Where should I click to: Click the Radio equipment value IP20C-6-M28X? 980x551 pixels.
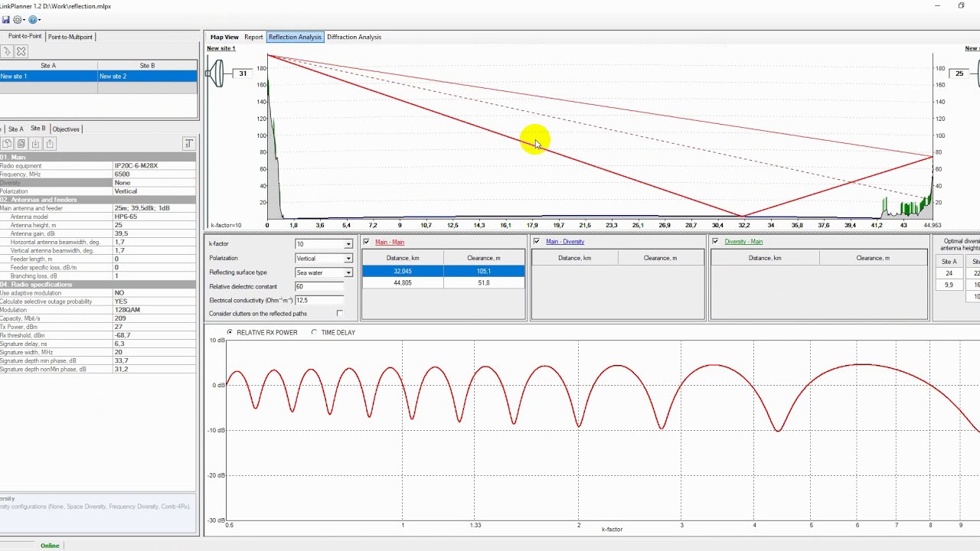point(155,166)
